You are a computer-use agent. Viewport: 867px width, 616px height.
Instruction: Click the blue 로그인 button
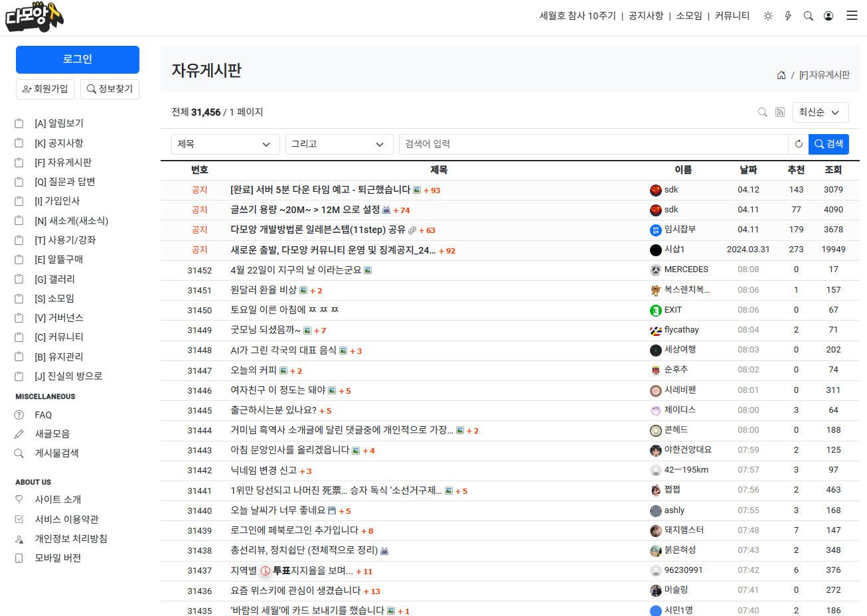pos(78,60)
